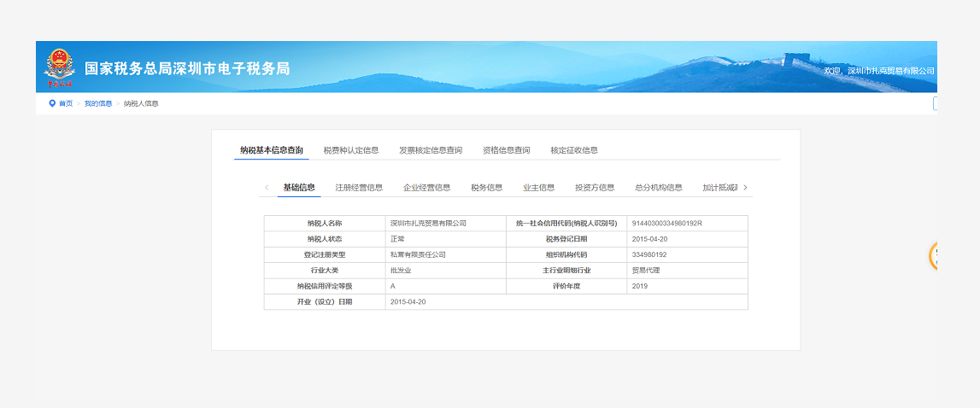View the 业主信息 sub-tab

coord(538,188)
